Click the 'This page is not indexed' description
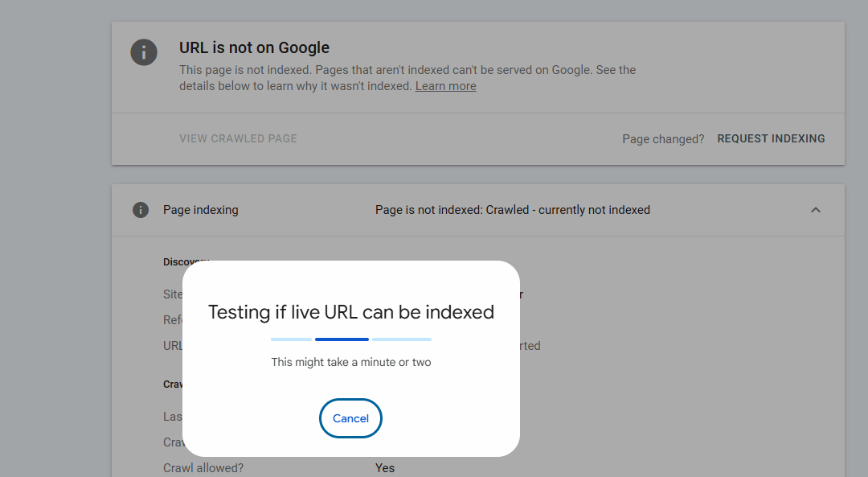Screen dimensions: 868x477 pyautogui.click(x=407, y=77)
